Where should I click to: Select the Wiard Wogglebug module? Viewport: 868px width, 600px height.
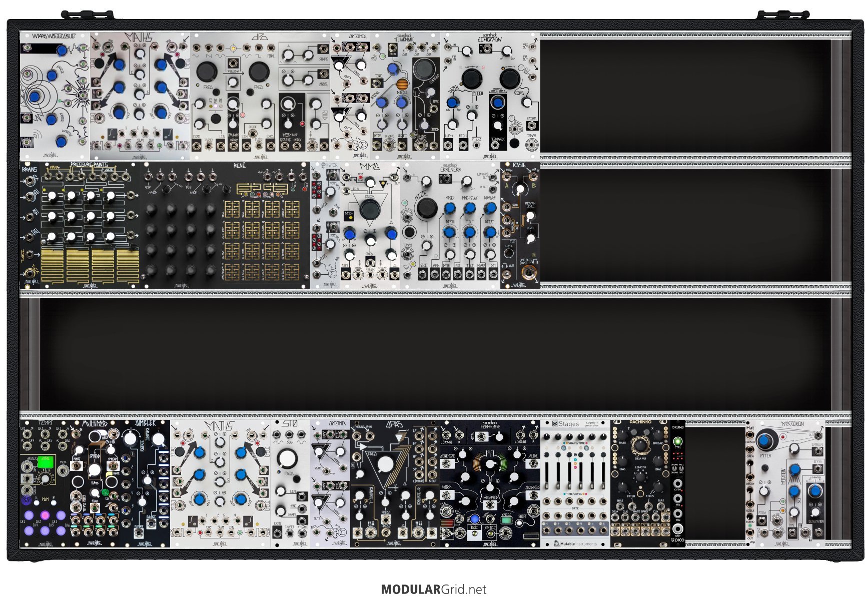55,96
